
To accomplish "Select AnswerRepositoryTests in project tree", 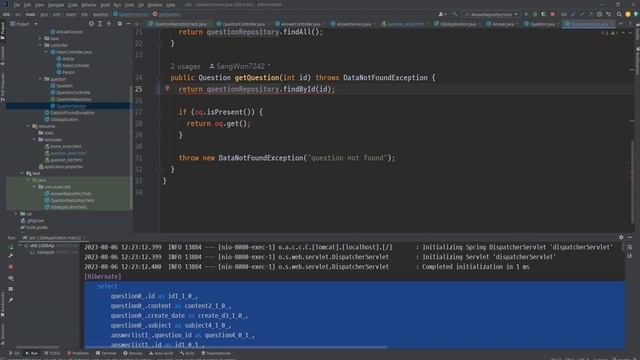I will tap(68, 193).
